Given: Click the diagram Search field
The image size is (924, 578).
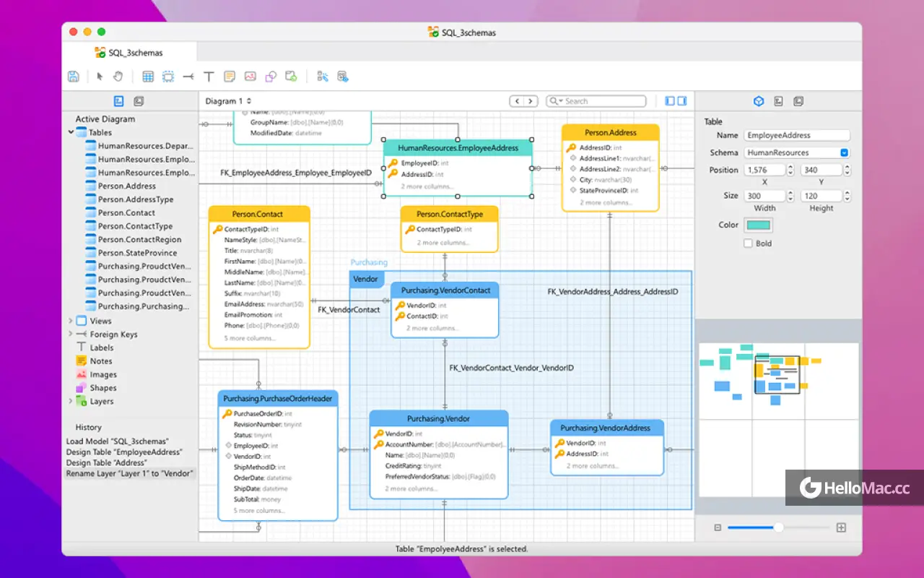Looking at the screenshot, I should coord(596,101).
